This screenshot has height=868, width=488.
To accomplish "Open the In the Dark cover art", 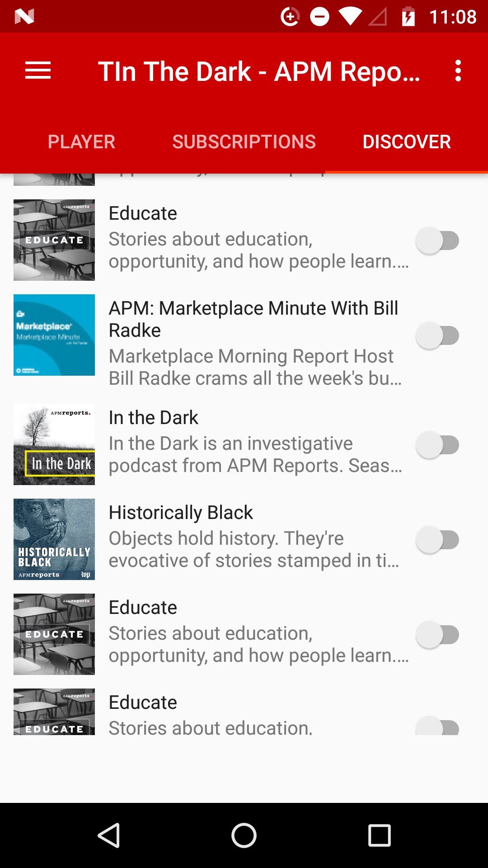I will click(x=54, y=444).
